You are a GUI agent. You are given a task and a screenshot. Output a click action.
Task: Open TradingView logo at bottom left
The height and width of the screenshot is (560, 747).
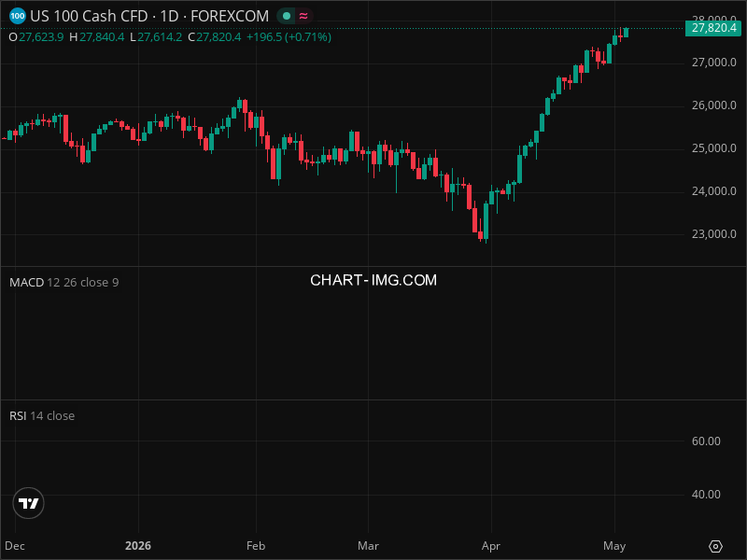click(x=29, y=503)
